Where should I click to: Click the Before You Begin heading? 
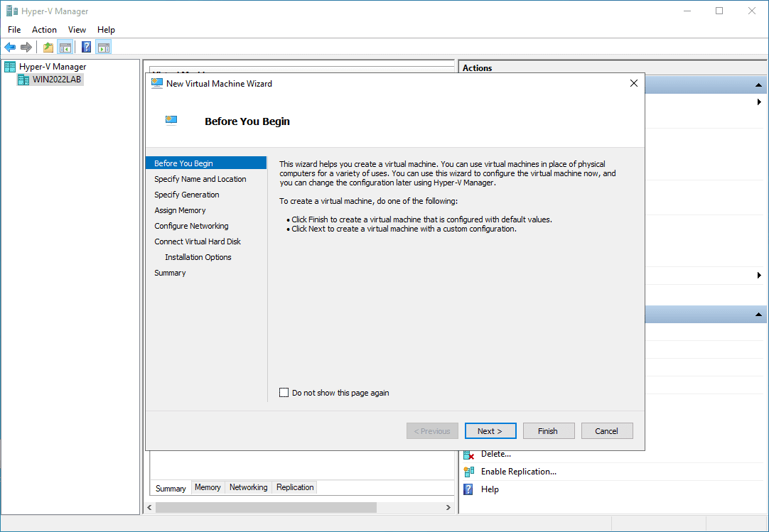(247, 121)
